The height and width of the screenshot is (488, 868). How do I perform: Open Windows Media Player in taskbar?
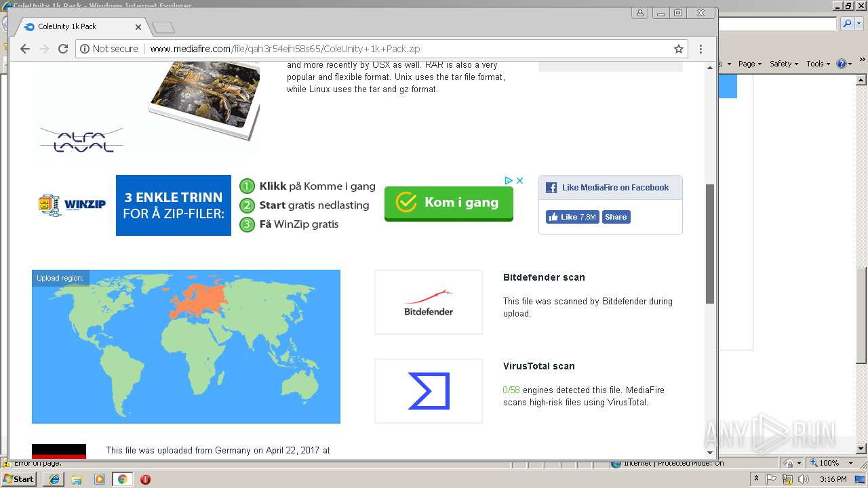pos(100,479)
